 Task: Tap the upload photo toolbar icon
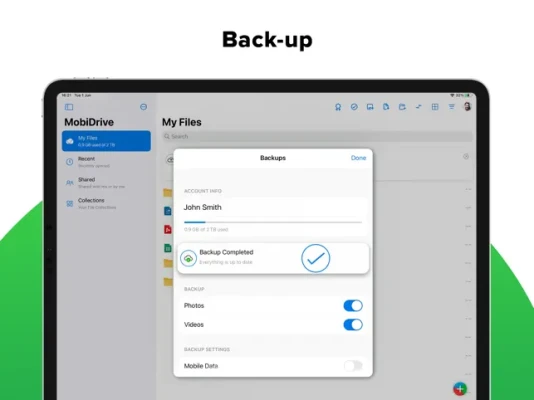click(370, 107)
